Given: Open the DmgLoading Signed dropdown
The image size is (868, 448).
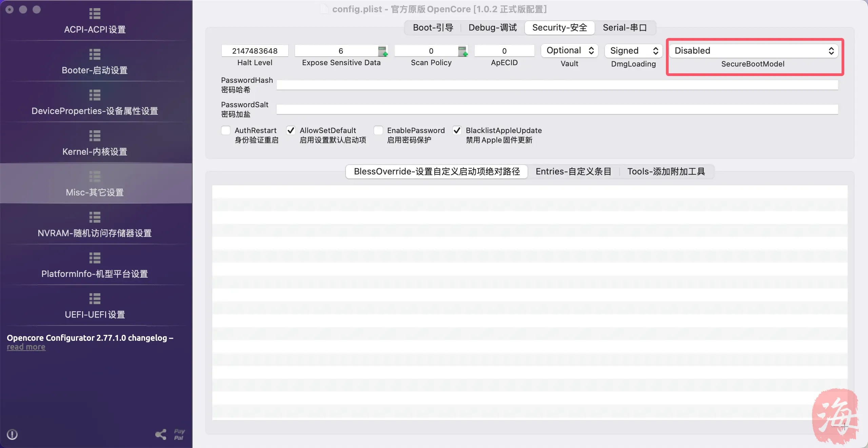Looking at the screenshot, I should click(x=633, y=51).
